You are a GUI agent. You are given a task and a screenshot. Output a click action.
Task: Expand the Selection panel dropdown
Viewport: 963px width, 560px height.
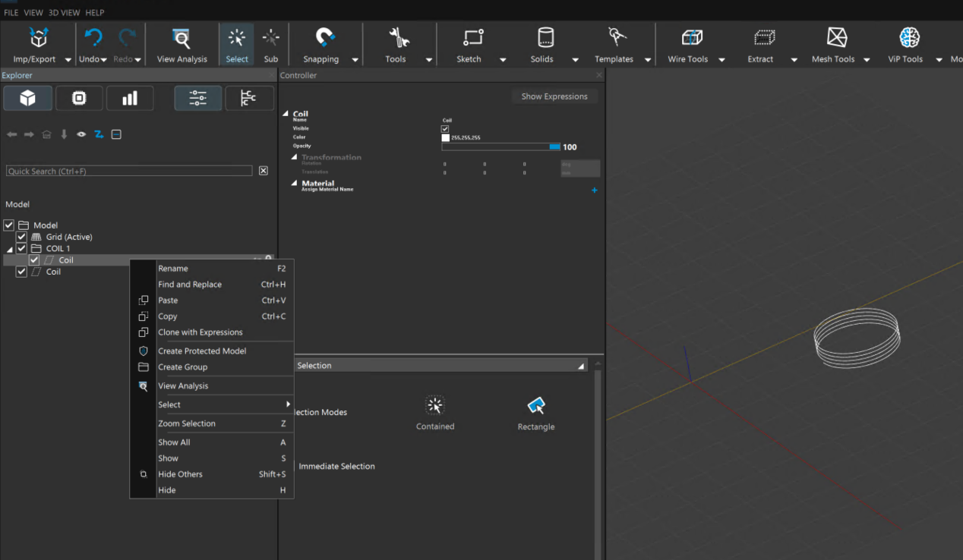(581, 366)
